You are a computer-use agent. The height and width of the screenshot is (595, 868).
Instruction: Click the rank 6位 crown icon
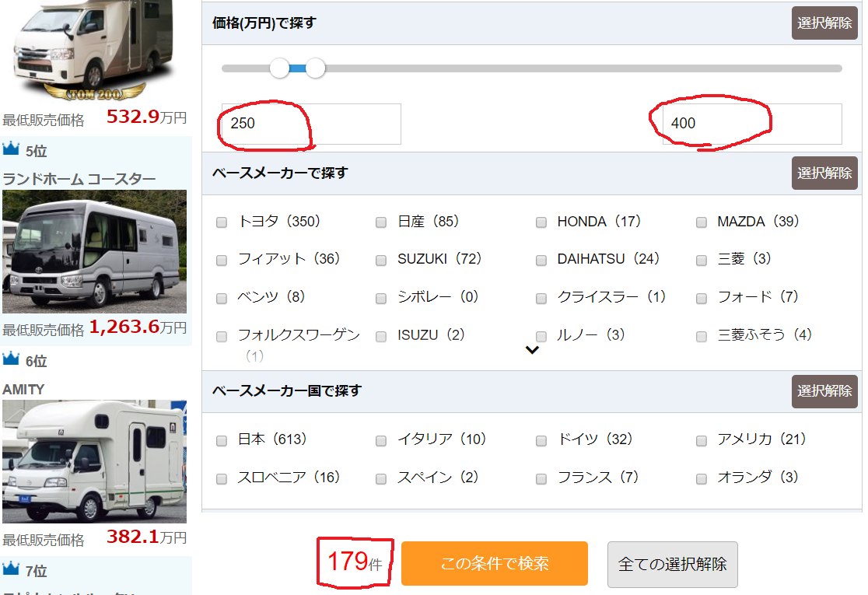click(x=11, y=360)
